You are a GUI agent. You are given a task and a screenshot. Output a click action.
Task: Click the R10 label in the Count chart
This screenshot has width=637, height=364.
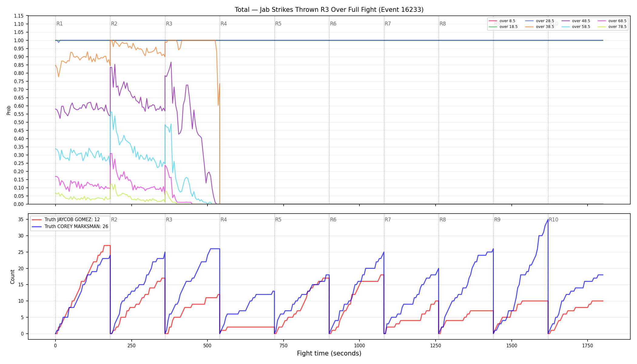pyautogui.click(x=553, y=220)
